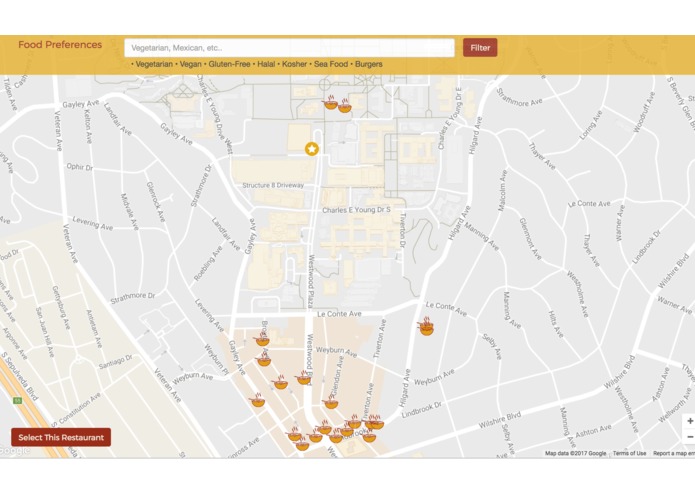
Task: Open the Terms of Use link
Action: click(629, 453)
